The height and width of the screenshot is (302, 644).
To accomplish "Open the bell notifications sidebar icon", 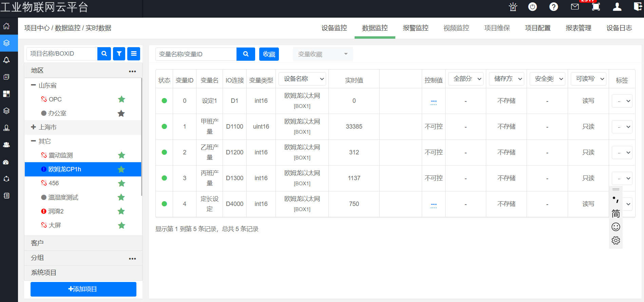I will 6,60.
